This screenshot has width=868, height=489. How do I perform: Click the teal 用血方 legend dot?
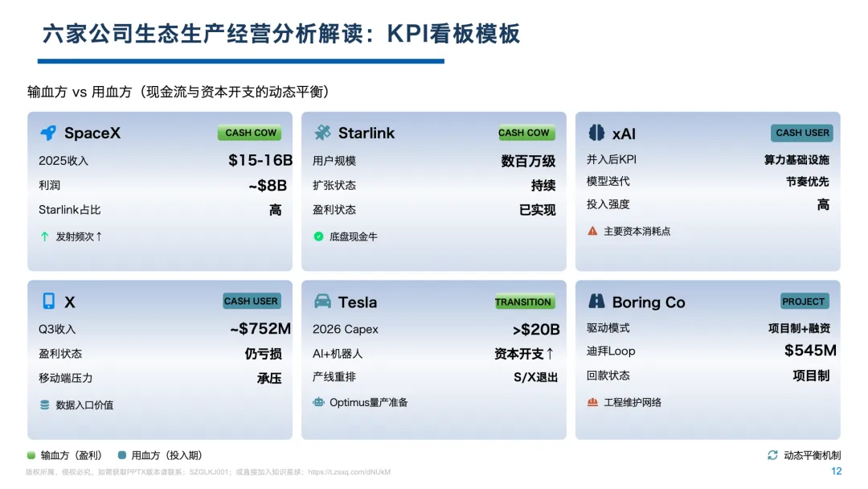122,455
